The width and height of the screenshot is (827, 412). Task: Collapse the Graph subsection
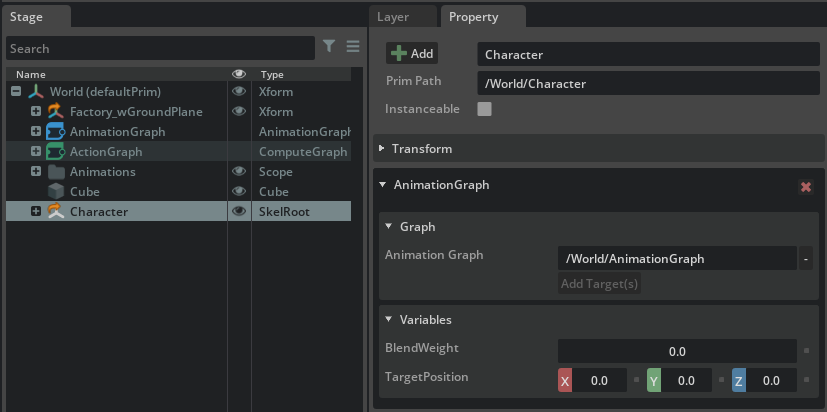[389, 226]
